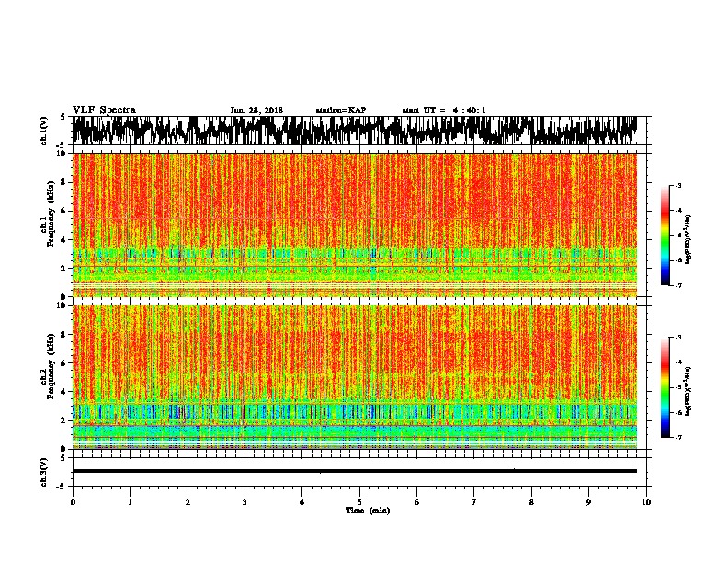Screen dimensions: 728x563
Task: Click the ch.2 color scale units label
Action: tap(688, 391)
